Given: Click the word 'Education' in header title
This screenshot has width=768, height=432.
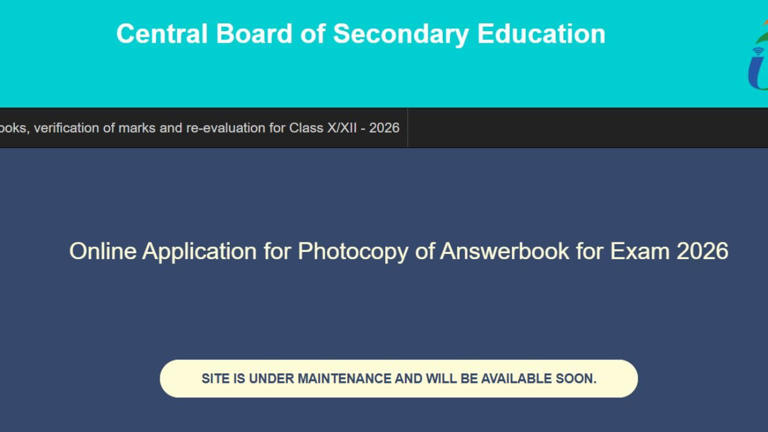Looking at the screenshot, I should click(x=541, y=34).
